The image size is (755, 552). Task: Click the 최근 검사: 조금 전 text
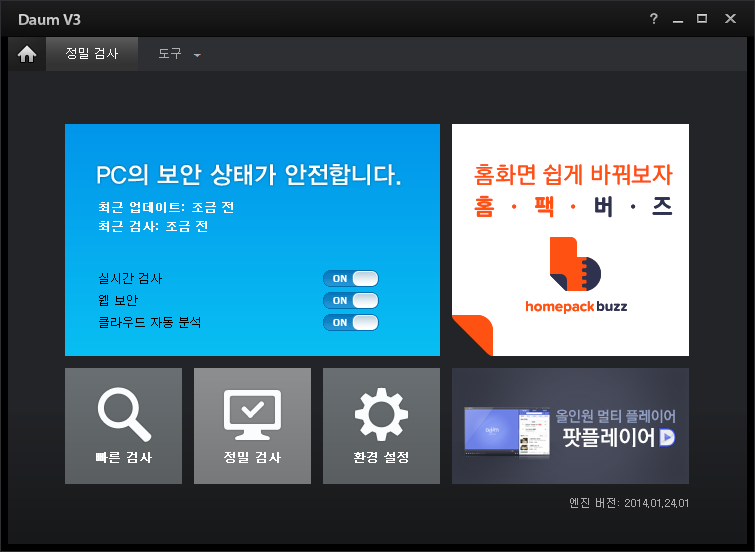(x=153, y=226)
